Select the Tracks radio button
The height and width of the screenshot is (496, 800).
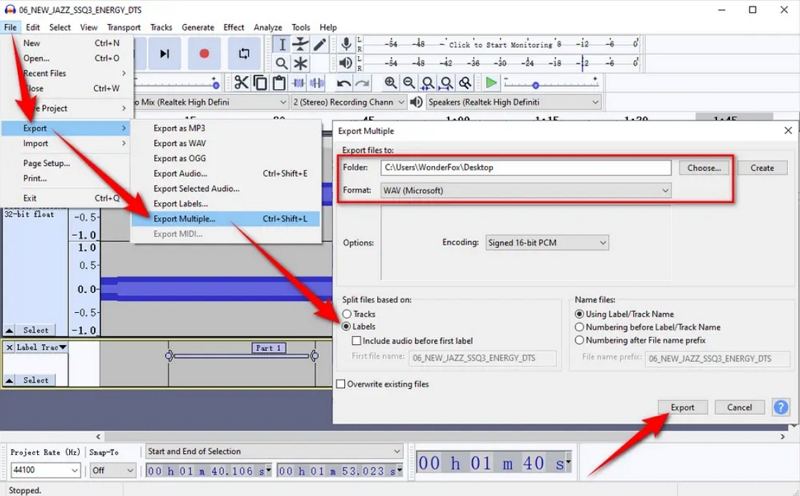pos(347,314)
